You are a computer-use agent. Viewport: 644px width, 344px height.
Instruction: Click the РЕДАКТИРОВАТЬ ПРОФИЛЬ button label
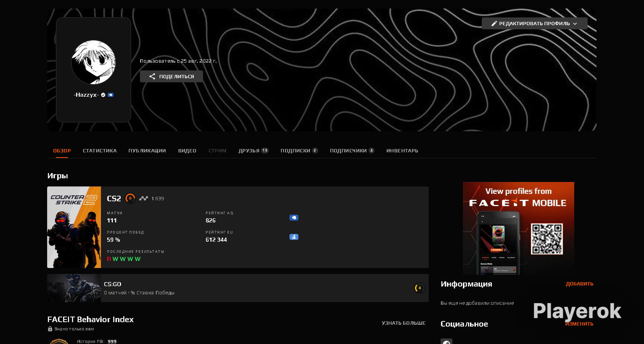pos(535,23)
